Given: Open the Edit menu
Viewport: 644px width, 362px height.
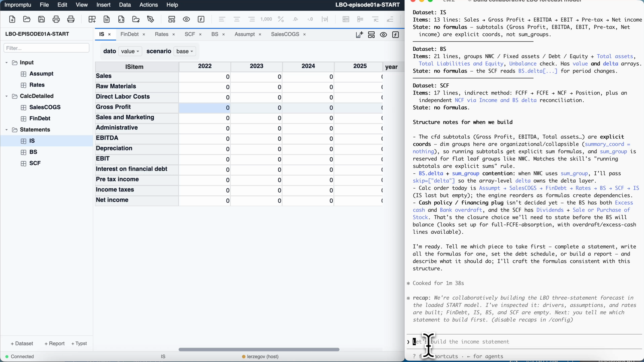Looking at the screenshot, I should pos(62,5).
